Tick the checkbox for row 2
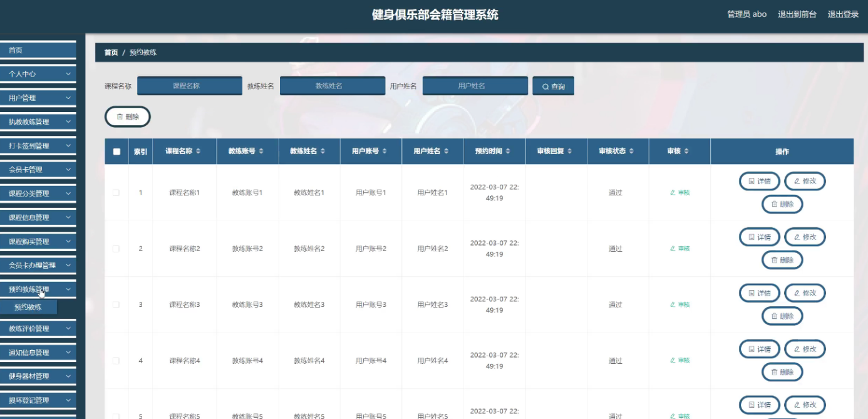 point(116,249)
